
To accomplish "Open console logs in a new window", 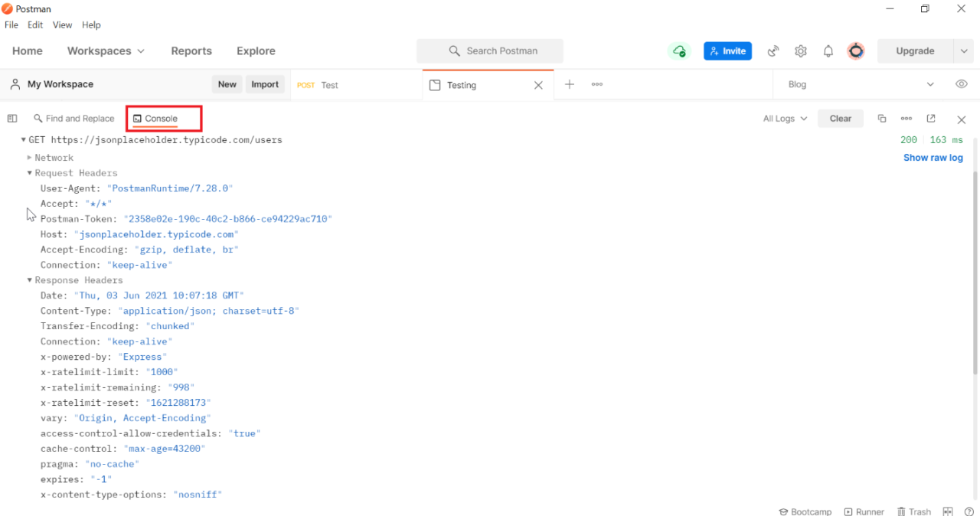I will (x=930, y=119).
